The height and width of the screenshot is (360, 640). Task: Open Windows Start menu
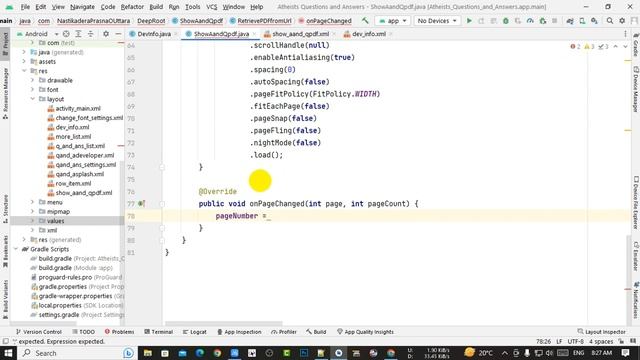tap(8, 353)
